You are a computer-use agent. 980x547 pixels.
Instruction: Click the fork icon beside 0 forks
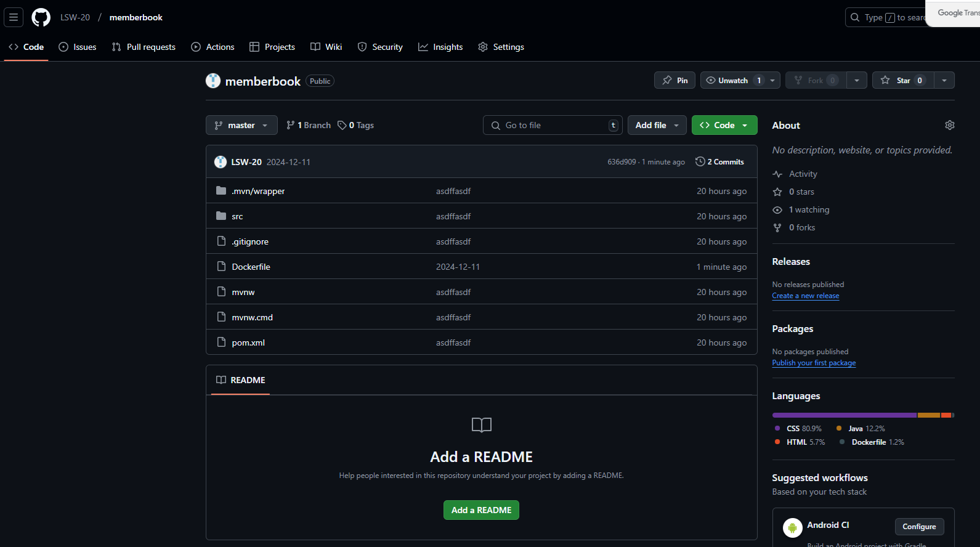(x=777, y=228)
